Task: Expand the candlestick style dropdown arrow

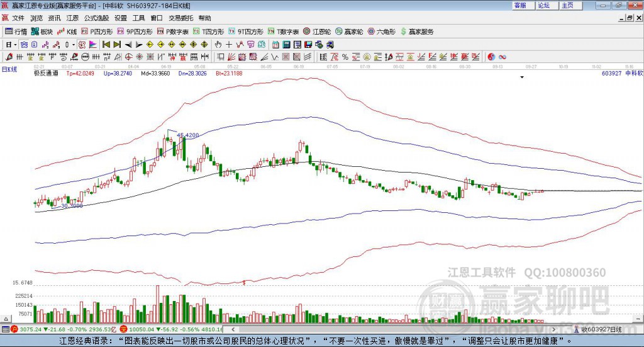Action: pyautogui.click(x=74, y=45)
